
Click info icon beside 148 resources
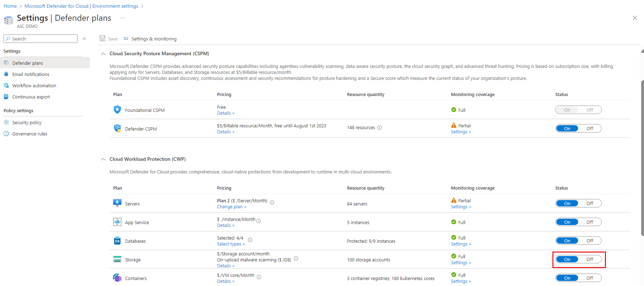[379, 128]
